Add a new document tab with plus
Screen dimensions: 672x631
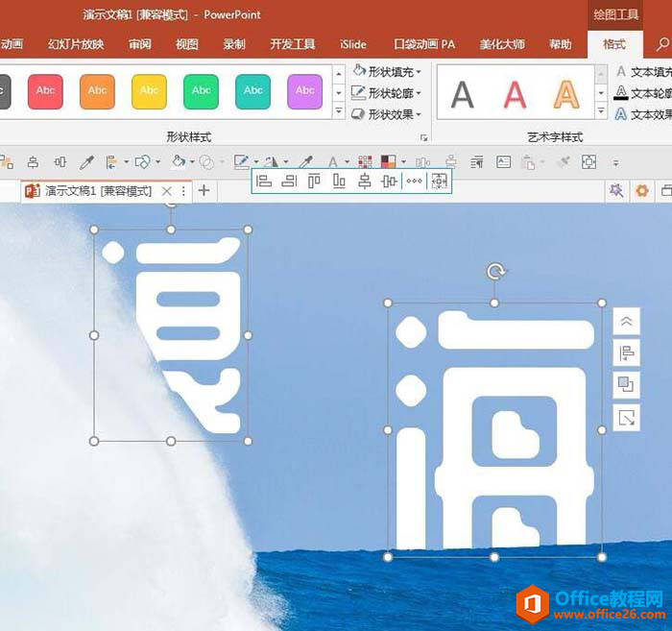pyautogui.click(x=204, y=190)
